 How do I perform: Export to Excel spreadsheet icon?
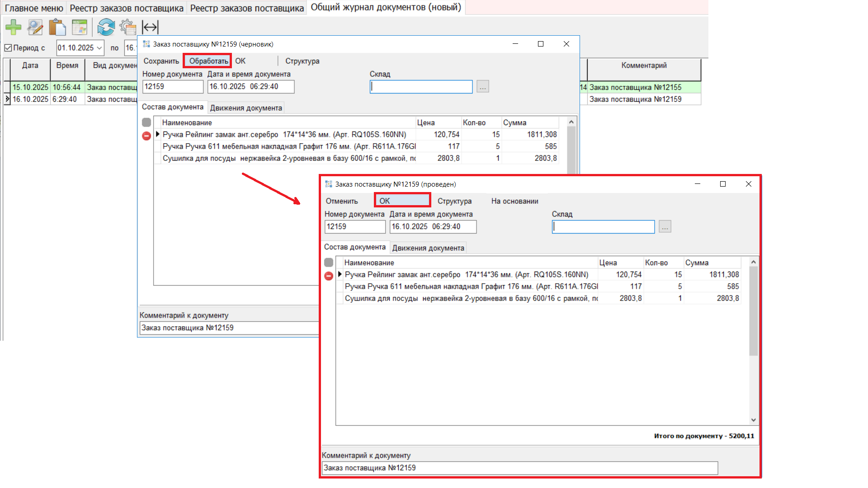point(80,27)
